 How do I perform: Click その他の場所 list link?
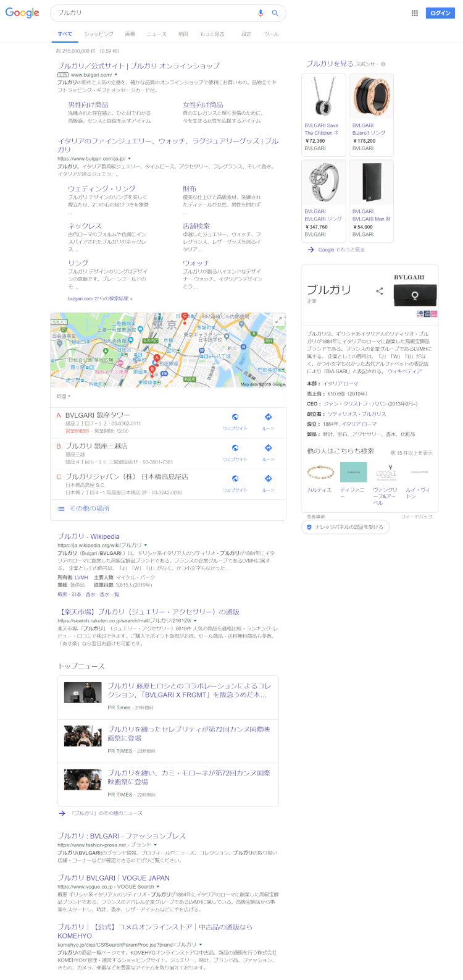pos(90,509)
